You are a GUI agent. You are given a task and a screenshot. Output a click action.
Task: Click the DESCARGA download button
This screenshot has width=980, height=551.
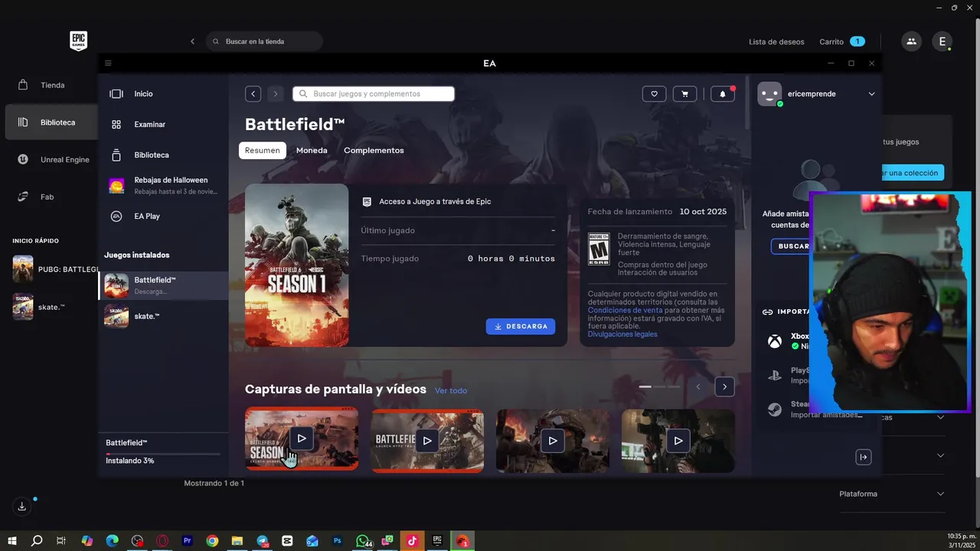tap(521, 326)
